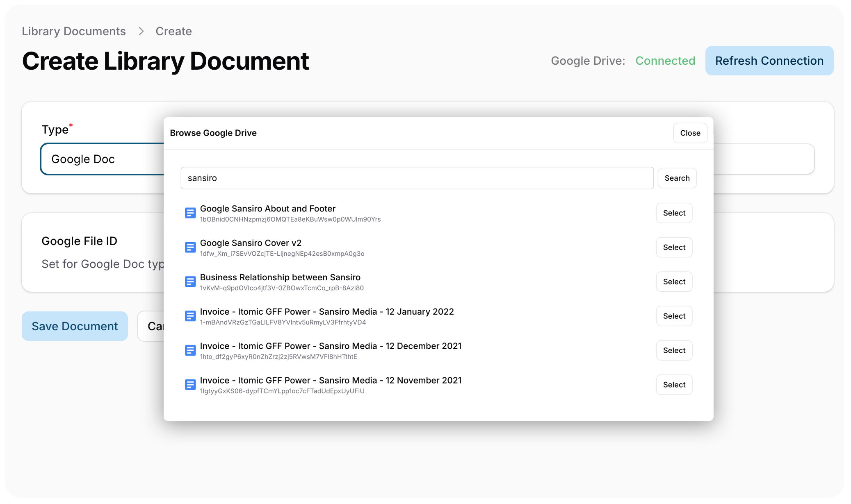
Task: Focus the sansiro search field
Action: pyautogui.click(x=417, y=178)
